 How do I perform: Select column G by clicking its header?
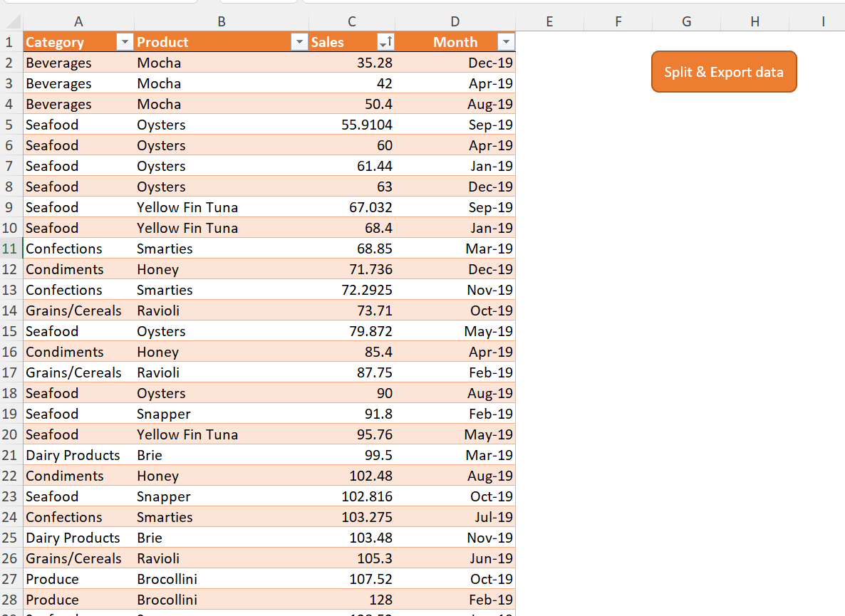coord(686,21)
